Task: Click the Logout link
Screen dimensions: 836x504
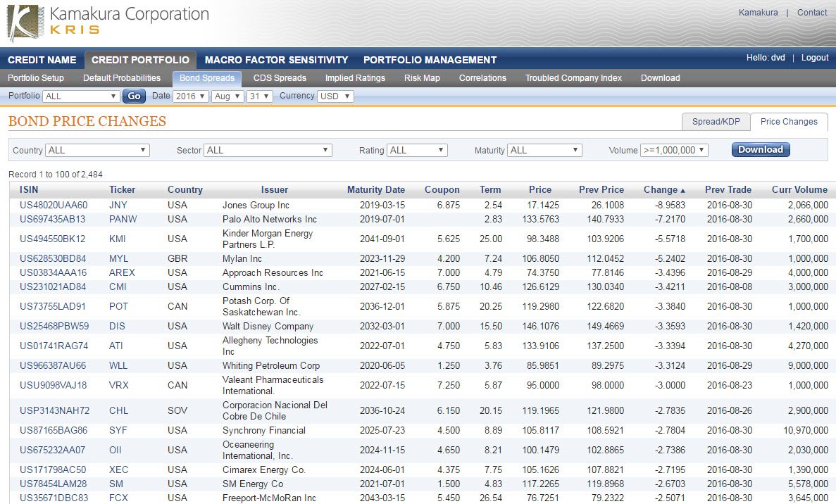Action: point(815,58)
